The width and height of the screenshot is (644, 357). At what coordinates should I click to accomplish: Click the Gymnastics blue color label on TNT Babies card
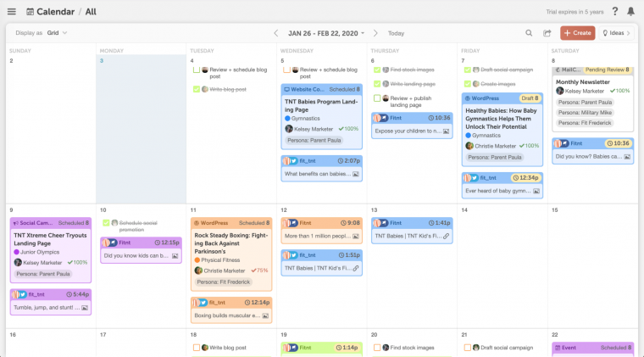pyautogui.click(x=303, y=119)
